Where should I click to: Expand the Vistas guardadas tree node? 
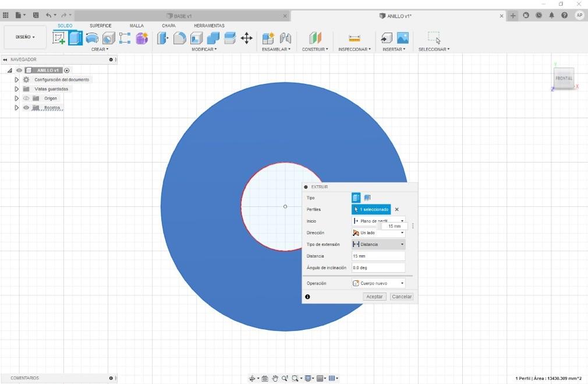(x=16, y=89)
